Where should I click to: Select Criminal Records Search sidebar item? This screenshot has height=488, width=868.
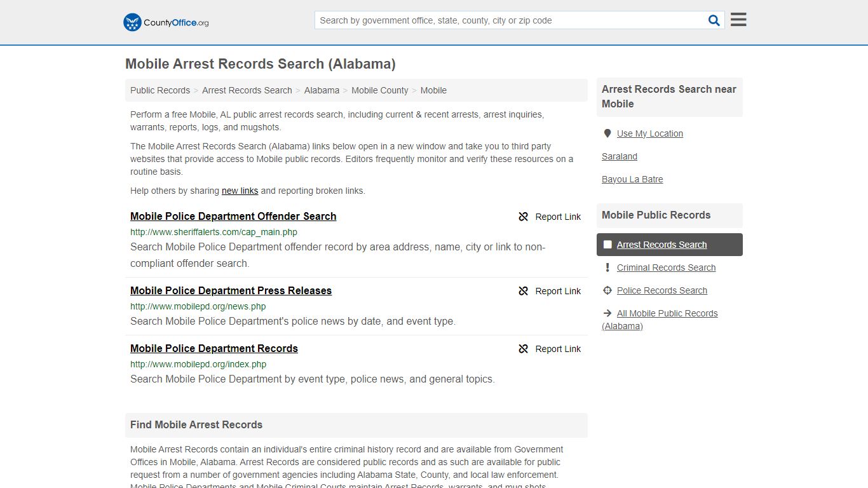coord(666,268)
